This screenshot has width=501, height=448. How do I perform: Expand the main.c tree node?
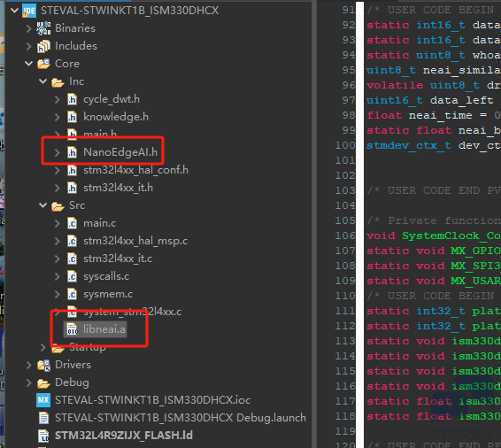(x=58, y=223)
